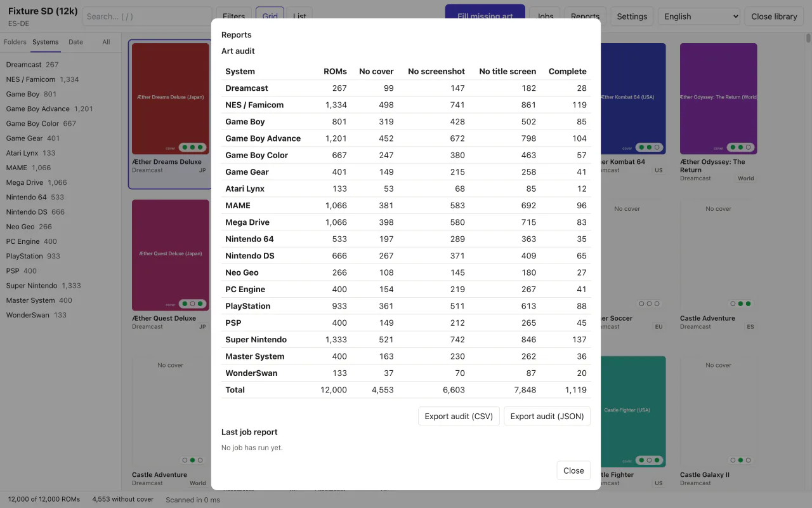The image size is (812, 508).
Task: Open the Settings button in toolbar
Action: coord(632,17)
